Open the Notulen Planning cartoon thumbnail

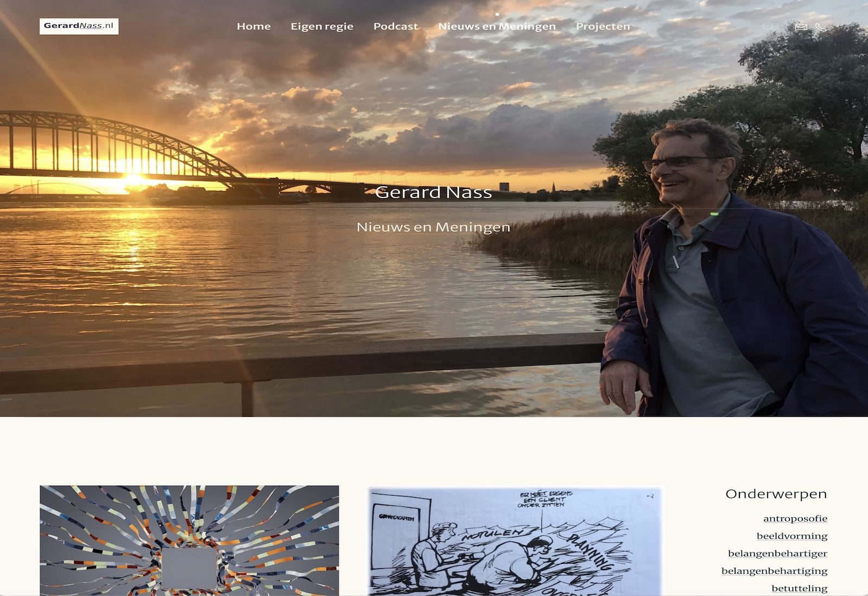pyautogui.click(x=514, y=541)
